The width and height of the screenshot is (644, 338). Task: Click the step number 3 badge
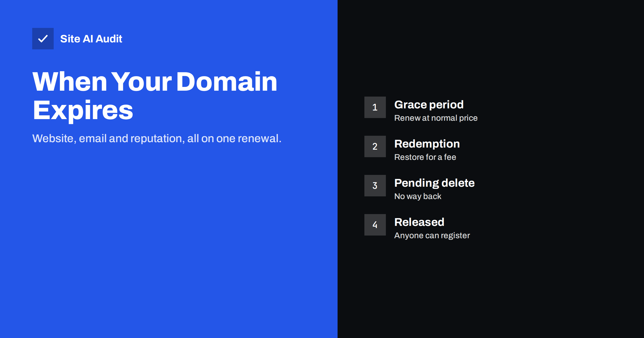375,186
